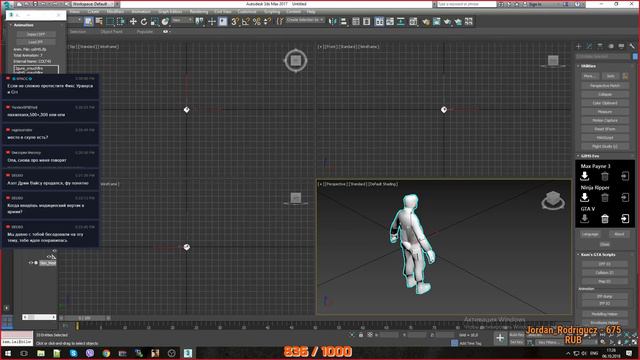Open the Scene Explorer from toolbar
Screen dimensions: 640x360
[356, 21]
